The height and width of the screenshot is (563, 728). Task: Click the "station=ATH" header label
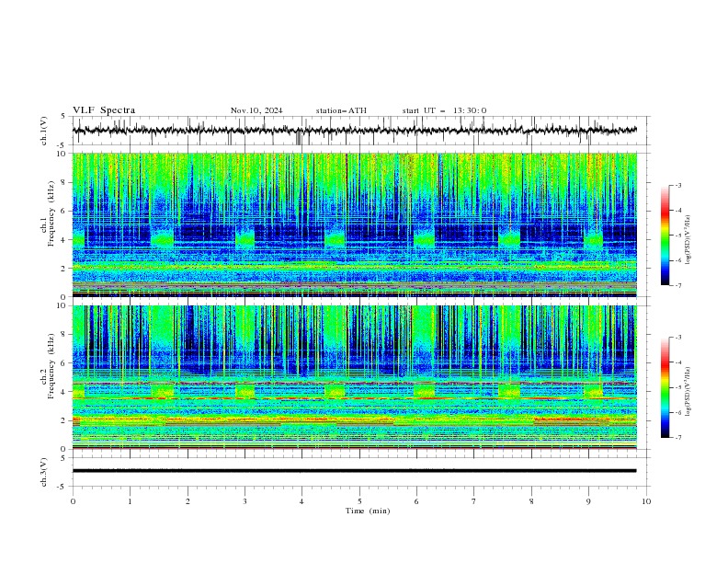tap(341, 110)
